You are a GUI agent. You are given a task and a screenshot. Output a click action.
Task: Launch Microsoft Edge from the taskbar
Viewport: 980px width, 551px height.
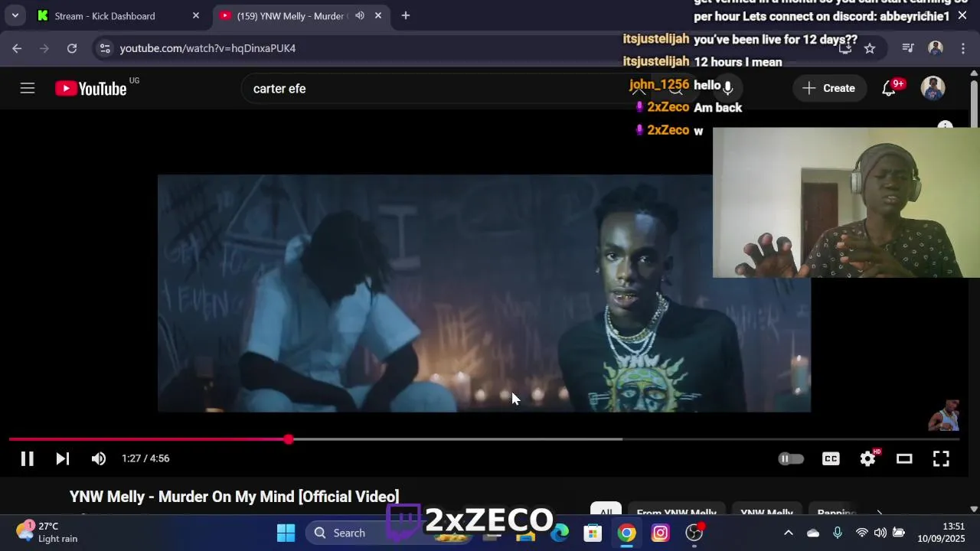(x=560, y=533)
